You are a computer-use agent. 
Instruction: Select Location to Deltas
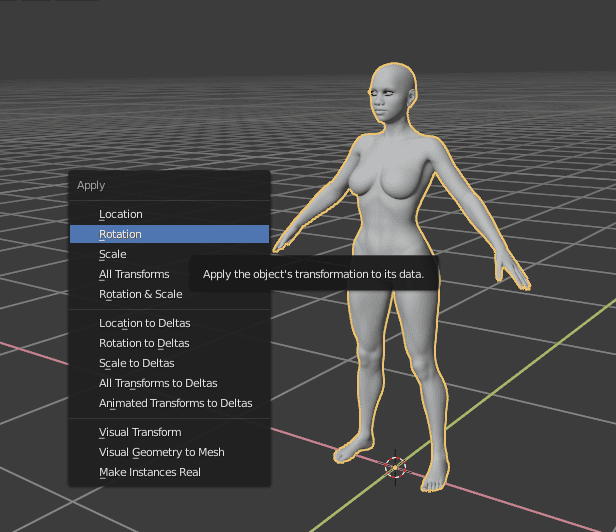click(169, 323)
